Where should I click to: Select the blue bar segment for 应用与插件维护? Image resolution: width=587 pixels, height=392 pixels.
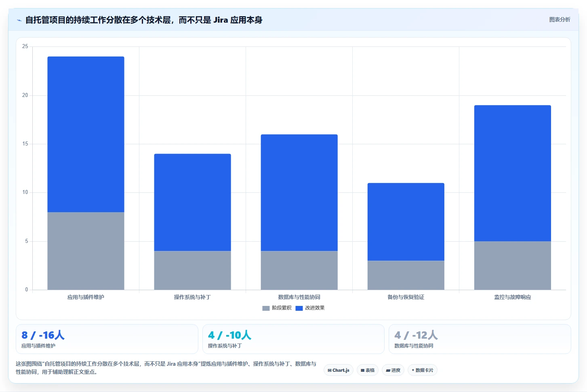click(86, 134)
